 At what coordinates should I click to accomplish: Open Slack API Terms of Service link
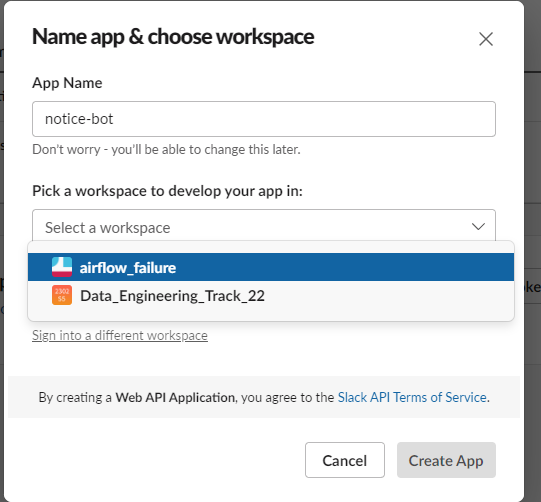pyautogui.click(x=412, y=397)
